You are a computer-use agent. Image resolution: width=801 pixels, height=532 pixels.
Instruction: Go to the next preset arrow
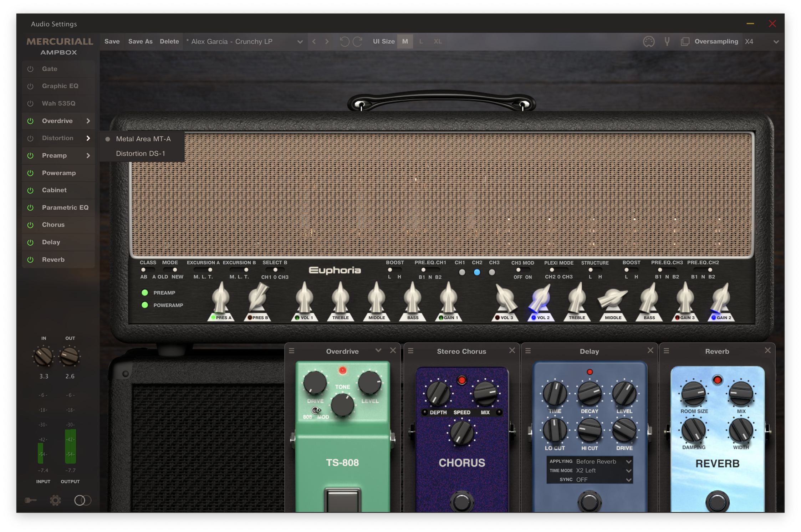(x=327, y=42)
